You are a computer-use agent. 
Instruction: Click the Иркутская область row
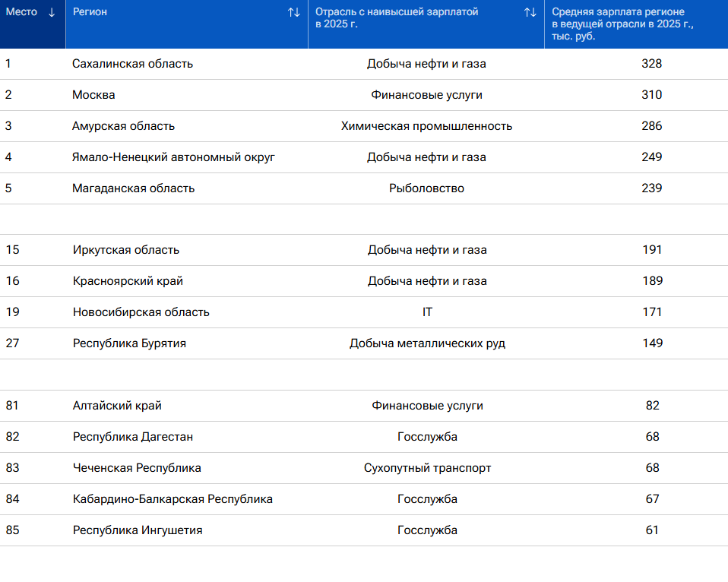pyautogui.click(x=126, y=250)
